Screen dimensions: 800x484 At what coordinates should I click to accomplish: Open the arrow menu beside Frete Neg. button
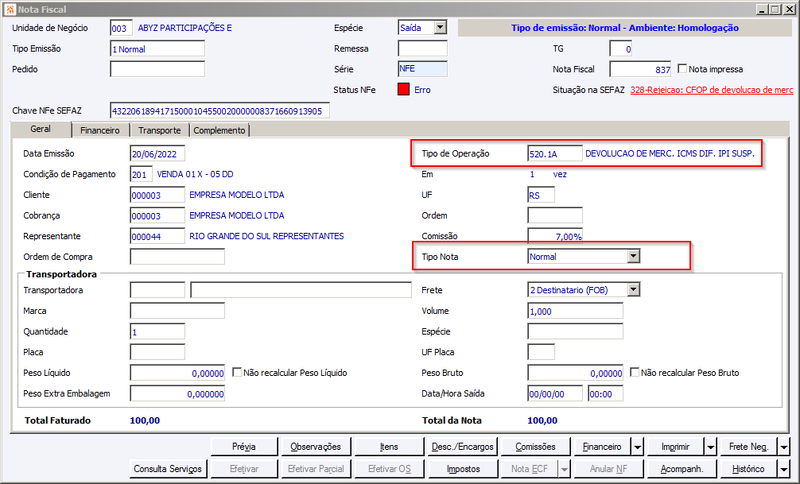pos(784,447)
